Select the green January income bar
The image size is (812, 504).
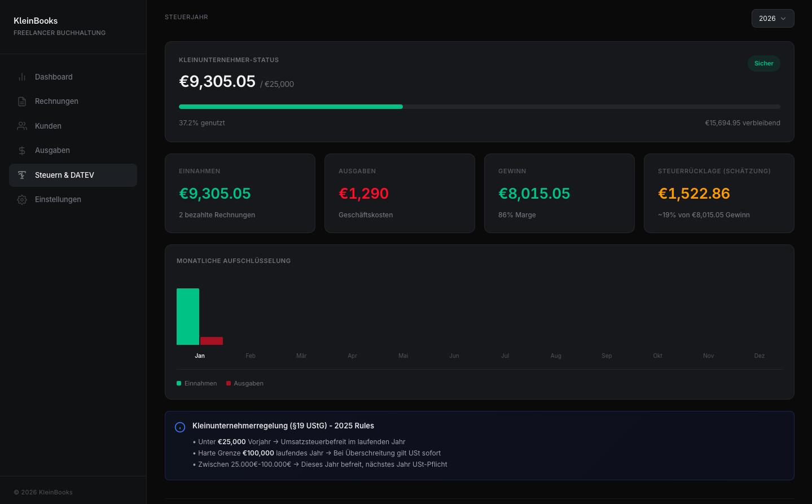click(x=188, y=317)
